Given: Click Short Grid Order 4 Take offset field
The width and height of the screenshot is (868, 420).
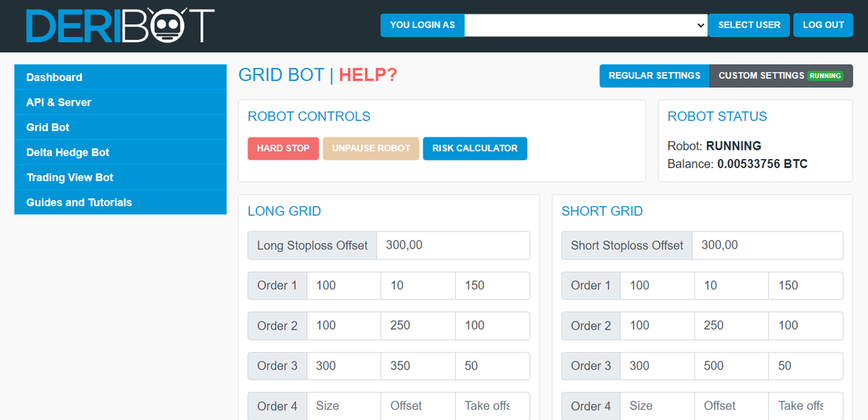Looking at the screenshot, I should pyautogui.click(x=806, y=406).
